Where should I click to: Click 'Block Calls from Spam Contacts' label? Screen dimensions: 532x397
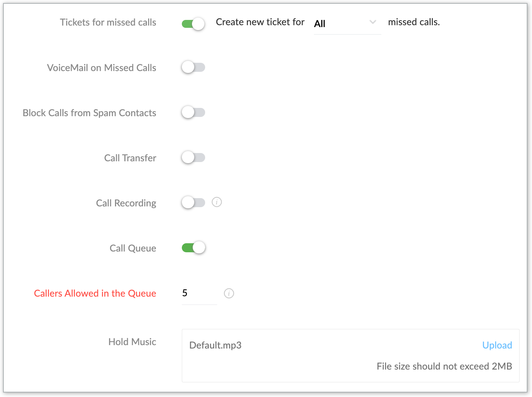pos(89,113)
